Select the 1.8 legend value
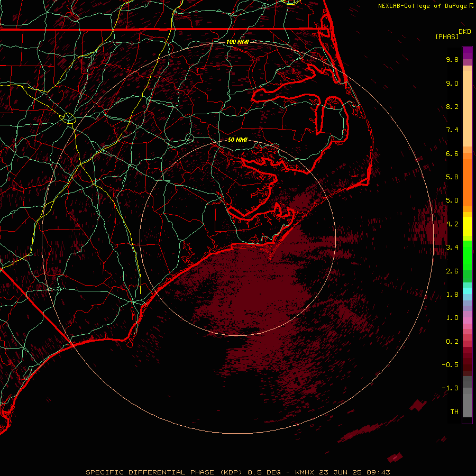The height and width of the screenshot is (476, 476). (452, 295)
